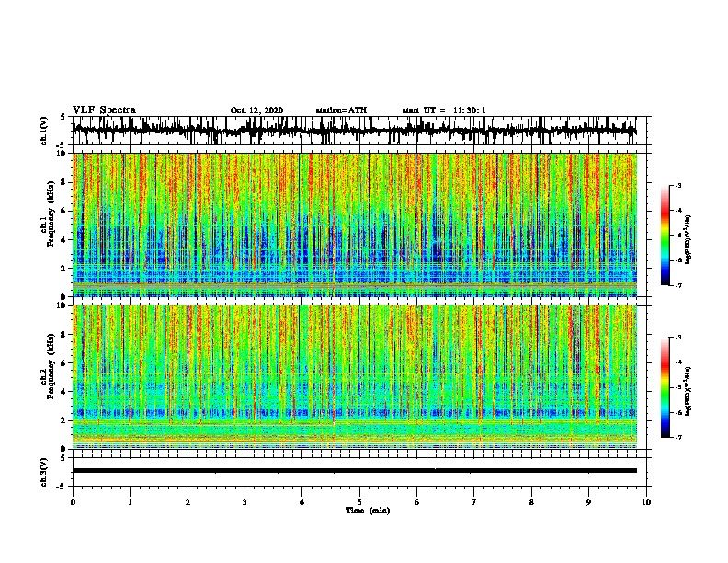Click time axis tick label "3"
This screenshot has height=563, width=728.
245,502
